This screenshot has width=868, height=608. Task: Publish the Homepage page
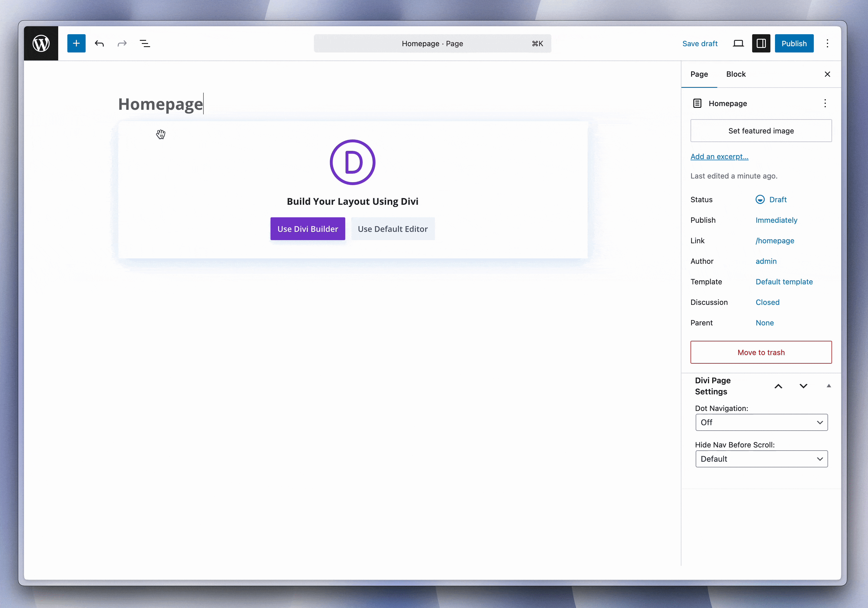(794, 43)
